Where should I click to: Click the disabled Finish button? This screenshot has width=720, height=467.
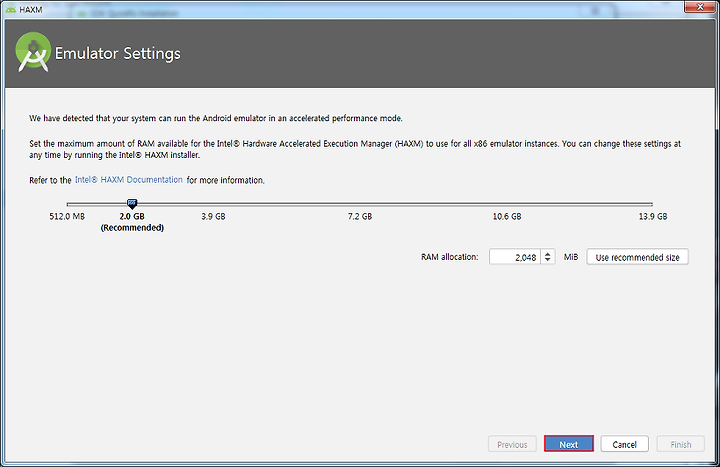coord(681,444)
